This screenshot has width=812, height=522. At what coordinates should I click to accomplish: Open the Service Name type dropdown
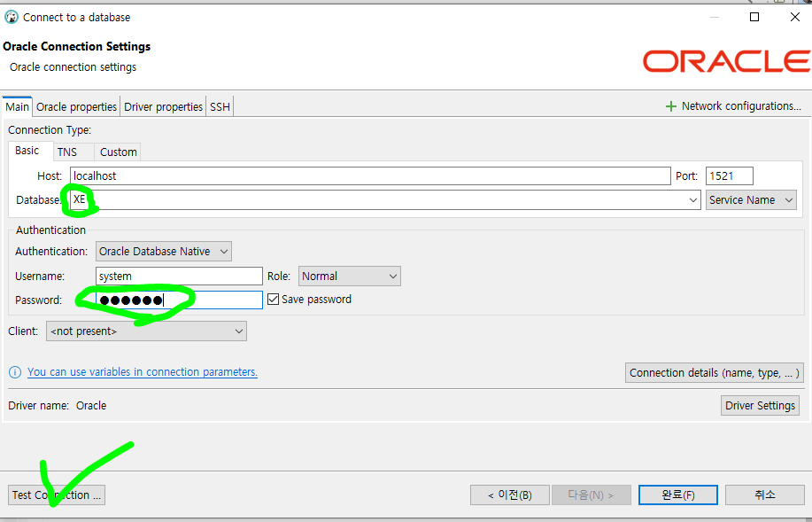click(x=751, y=200)
